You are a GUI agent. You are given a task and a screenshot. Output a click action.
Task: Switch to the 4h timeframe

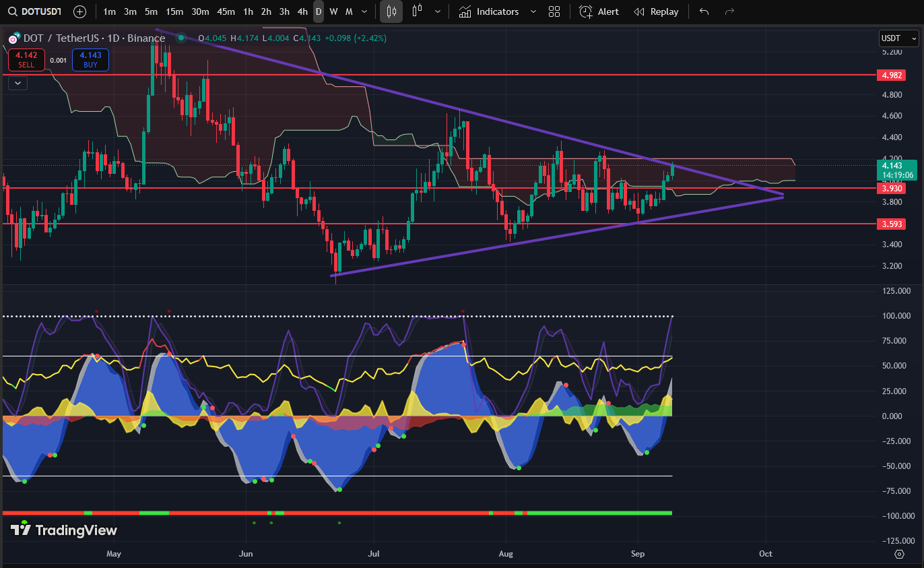tap(302, 11)
